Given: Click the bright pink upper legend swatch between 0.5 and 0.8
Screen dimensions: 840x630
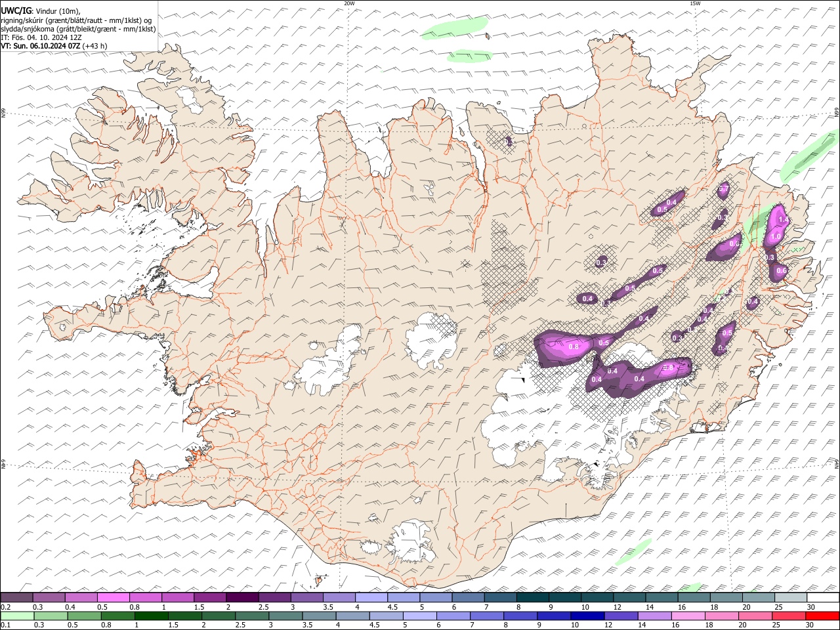Looking at the screenshot, I should [x=113, y=597].
